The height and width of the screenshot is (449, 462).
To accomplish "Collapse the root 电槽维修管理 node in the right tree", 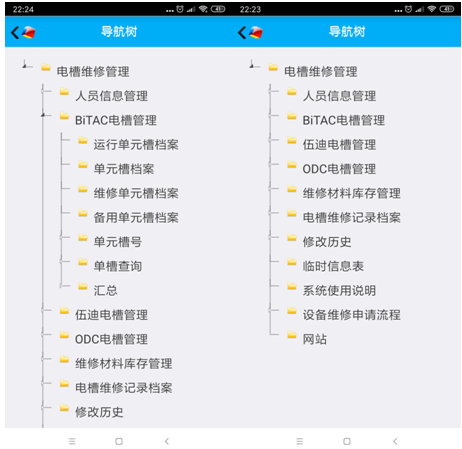I will pyautogui.click(x=252, y=65).
